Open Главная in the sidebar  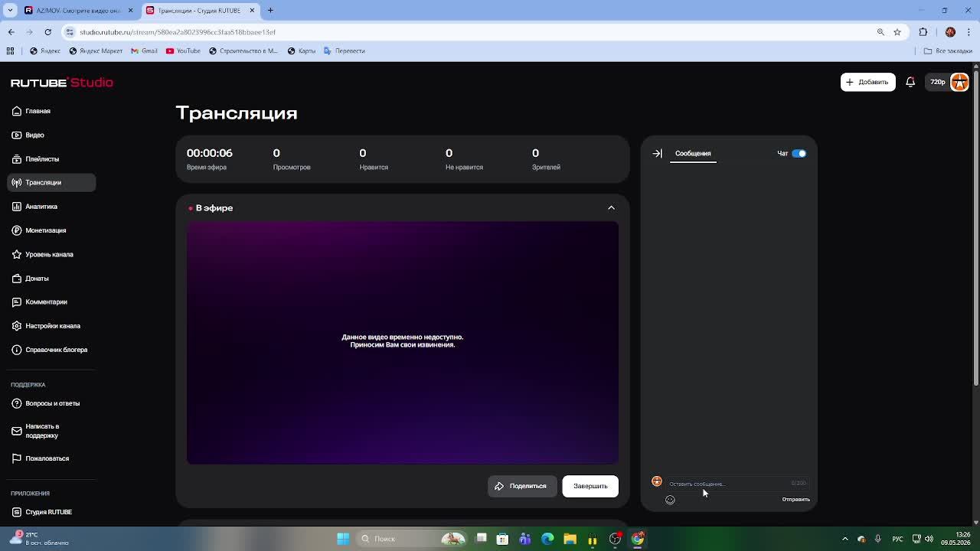click(x=31, y=111)
